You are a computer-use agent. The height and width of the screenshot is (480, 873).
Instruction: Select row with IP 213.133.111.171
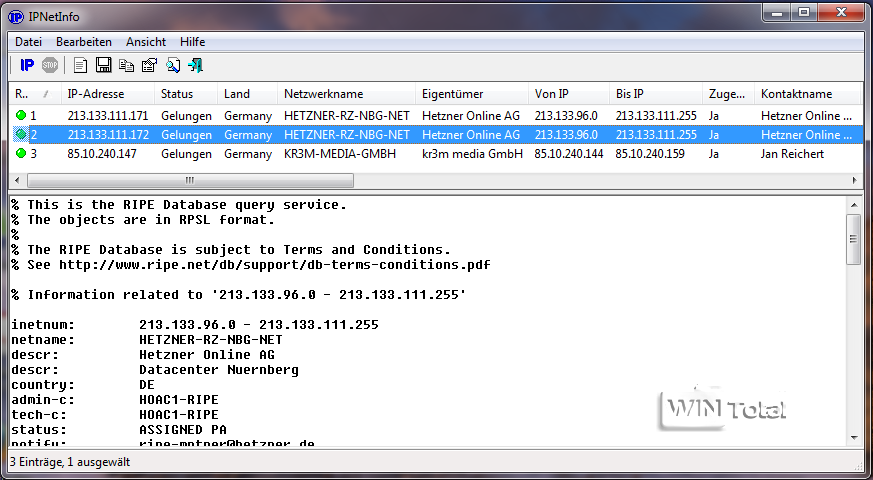click(x=434, y=116)
